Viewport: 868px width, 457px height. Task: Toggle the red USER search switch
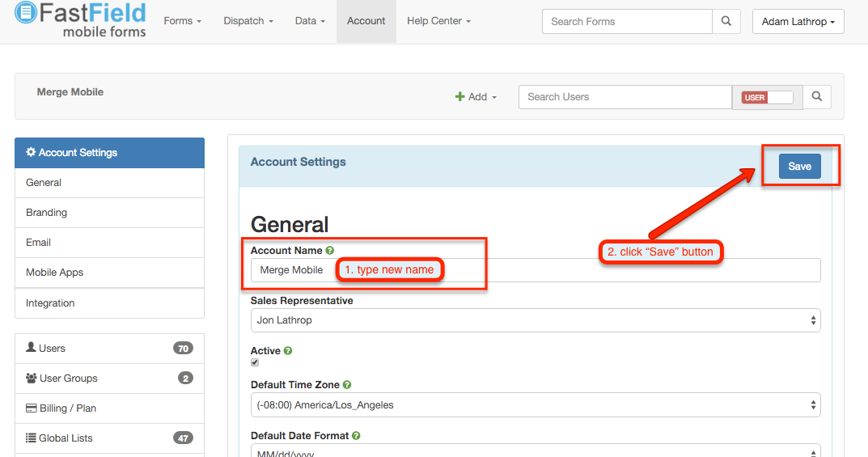(x=767, y=97)
